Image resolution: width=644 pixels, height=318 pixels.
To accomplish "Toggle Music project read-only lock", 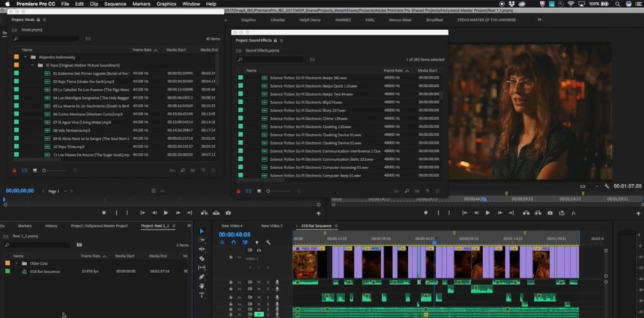I will (14, 171).
